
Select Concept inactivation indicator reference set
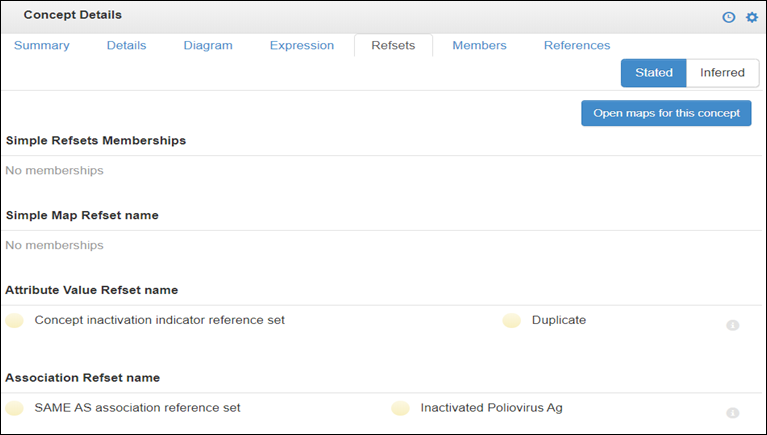point(159,320)
